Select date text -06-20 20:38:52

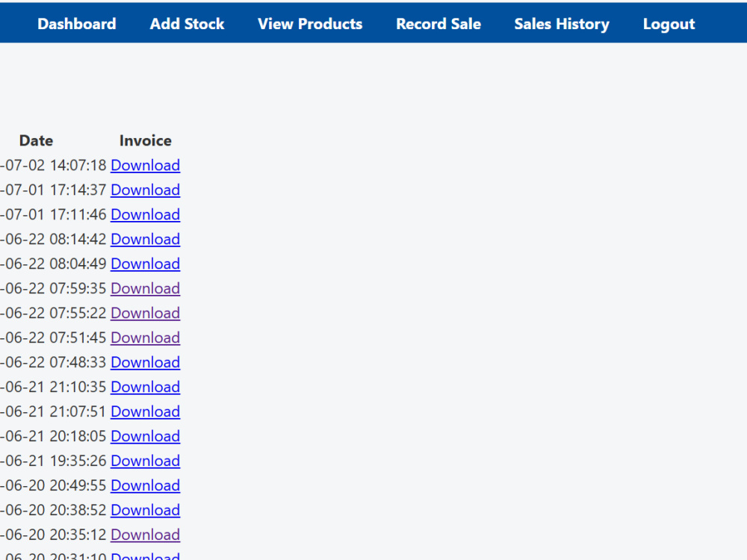coord(53,511)
